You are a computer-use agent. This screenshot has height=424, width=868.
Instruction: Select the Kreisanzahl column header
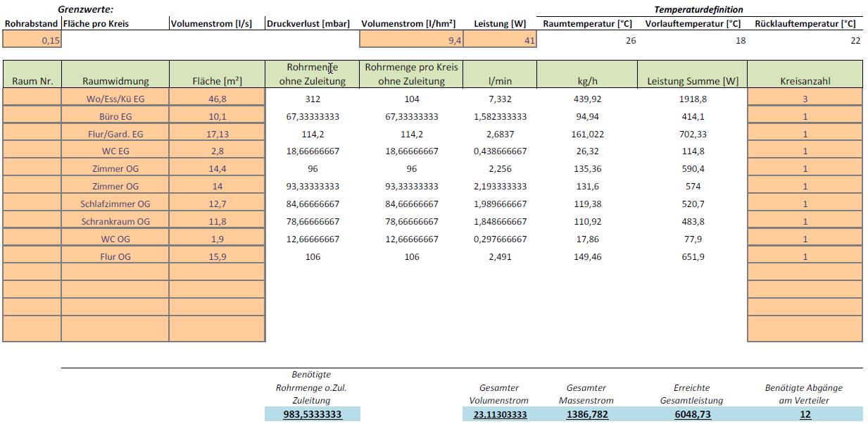click(x=805, y=81)
